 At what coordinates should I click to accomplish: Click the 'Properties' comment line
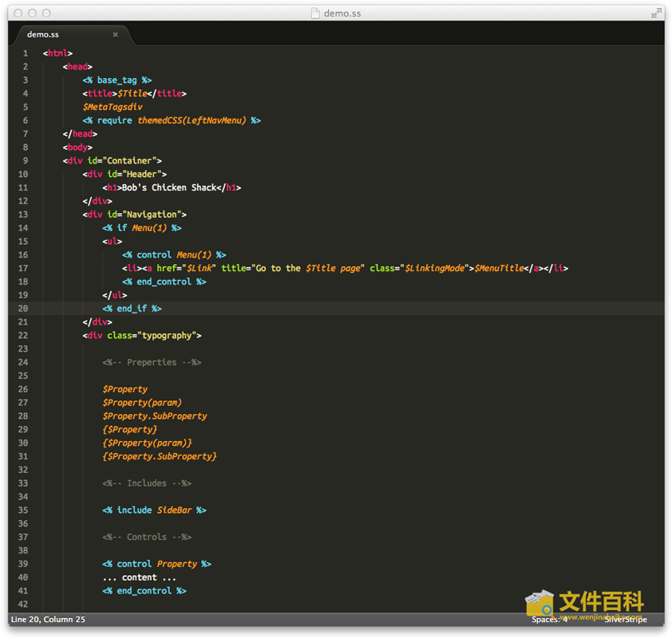point(152,362)
